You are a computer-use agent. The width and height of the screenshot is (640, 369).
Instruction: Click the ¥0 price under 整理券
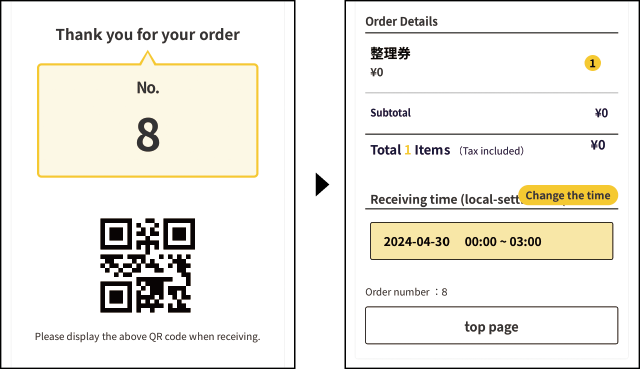click(377, 73)
